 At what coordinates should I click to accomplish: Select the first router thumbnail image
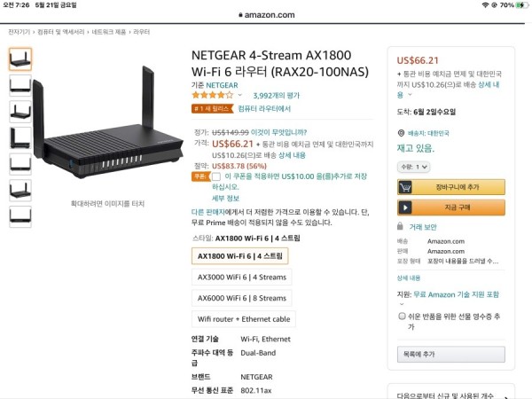pyautogui.click(x=20, y=59)
